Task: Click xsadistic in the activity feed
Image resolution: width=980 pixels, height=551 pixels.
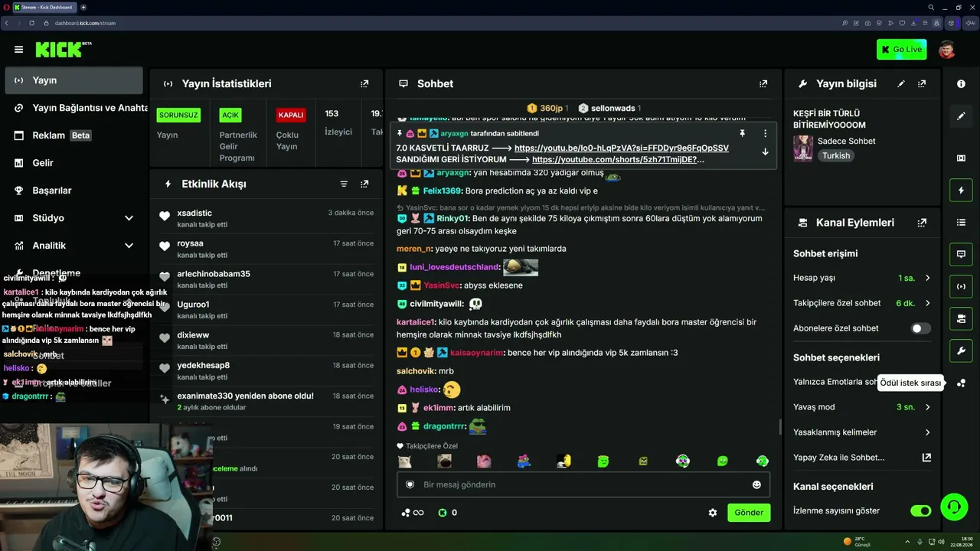Action: pos(194,213)
